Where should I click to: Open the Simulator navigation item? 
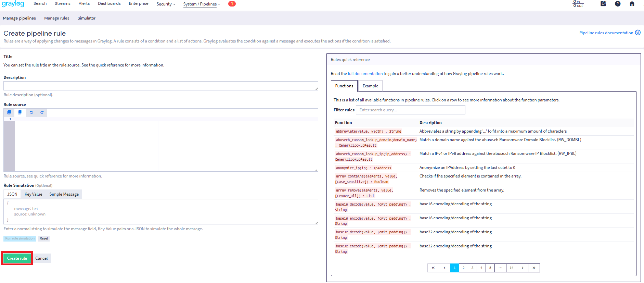[x=86, y=18]
